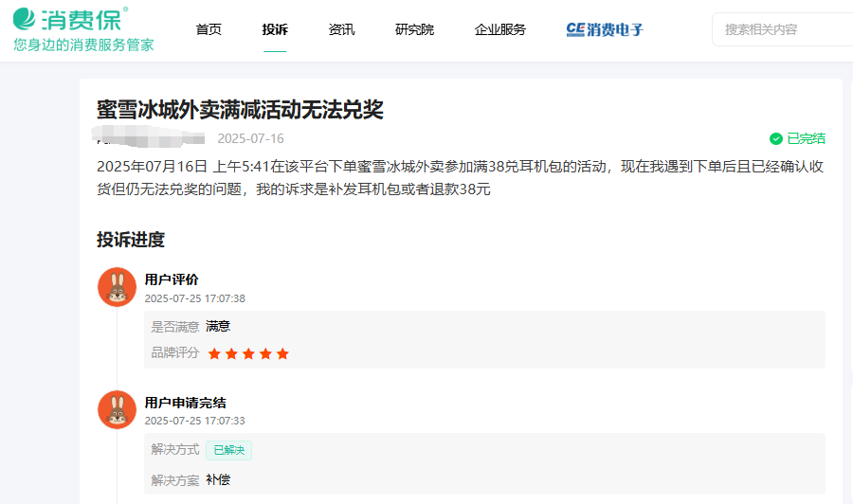
Task: Click the 品牌评分 label
Action: [175, 352]
